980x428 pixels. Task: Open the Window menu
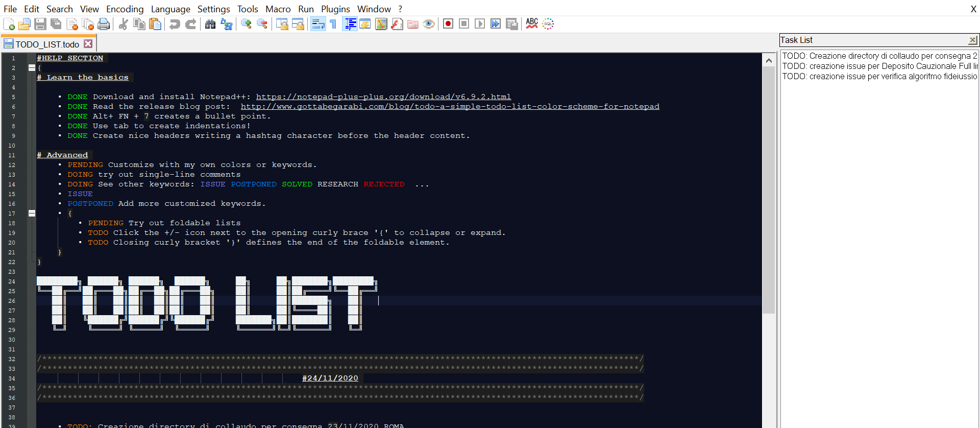(x=374, y=9)
